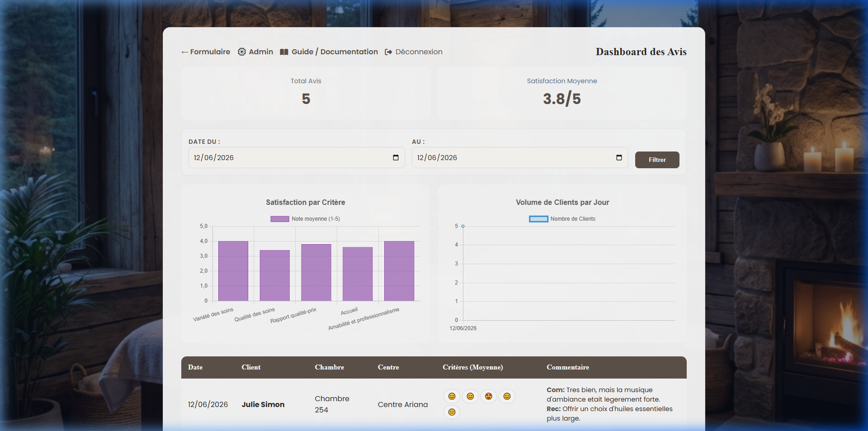The width and height of the screenshot is (868, 431).
Task: Click the data point on Volume de Clients chart
Action: point(463,226)
